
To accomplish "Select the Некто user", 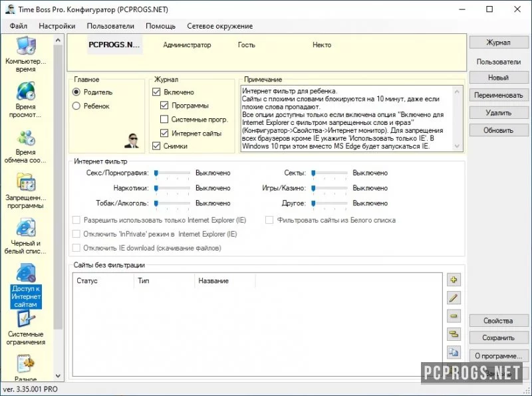I will coord(322,45).
